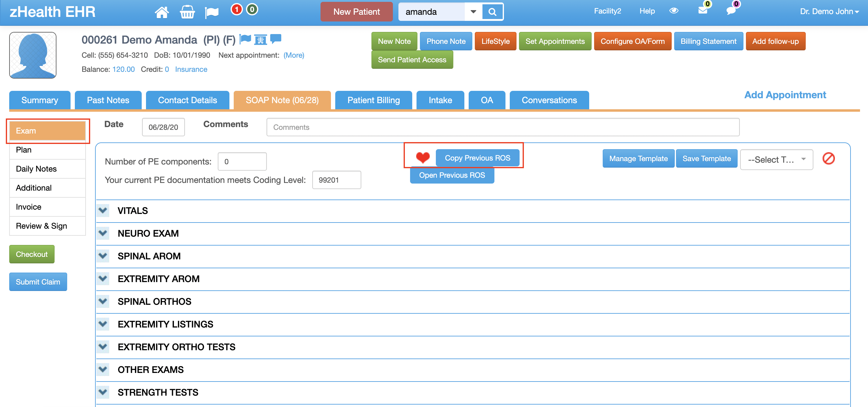
Task: Expand the STRENGTH TESTS section
Action: pyautogui.click(x=103, y=392)
